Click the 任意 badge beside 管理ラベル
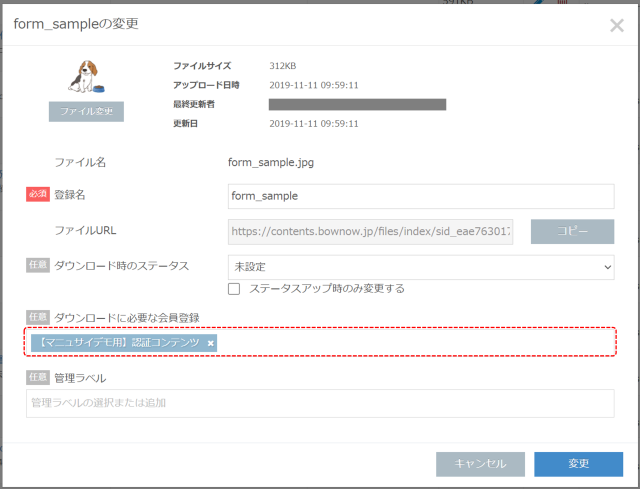Viewport: 640px width, 489px height. [x=38, y=377]
